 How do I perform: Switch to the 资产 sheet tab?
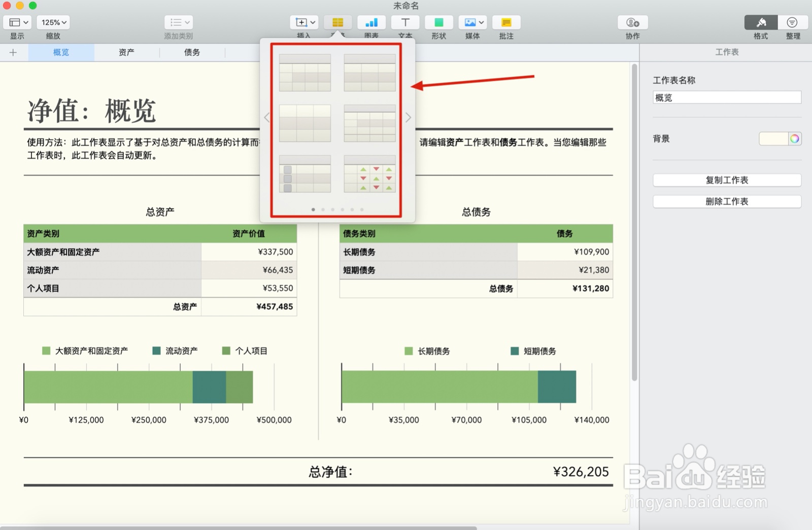pos(126,52)
